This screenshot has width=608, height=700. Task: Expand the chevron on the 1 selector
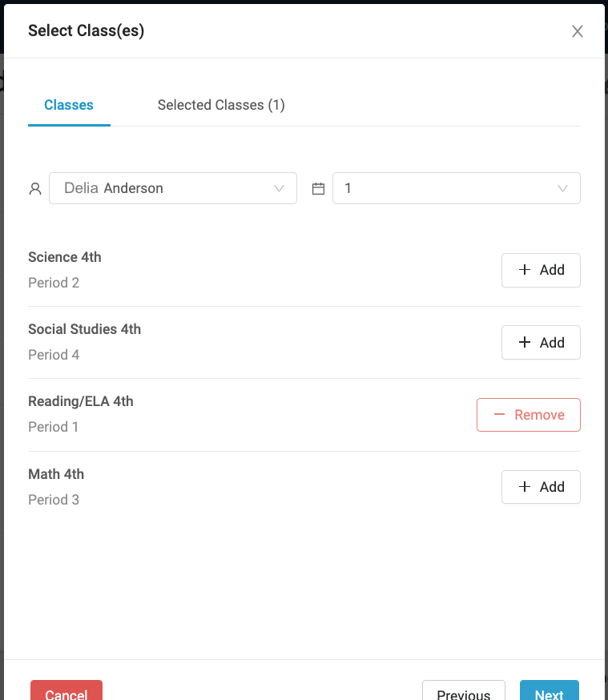tap(563, 189)
